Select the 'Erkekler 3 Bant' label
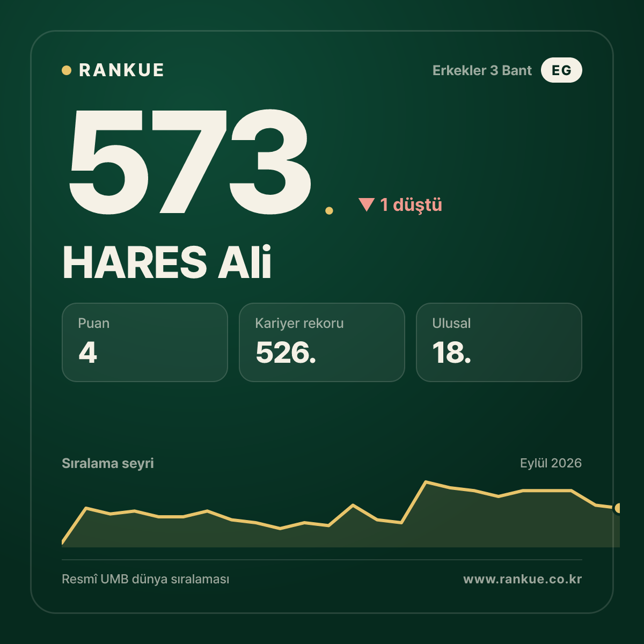Viewport: 644px width, 644px height. pyautogui.click(x=482, y=70)
